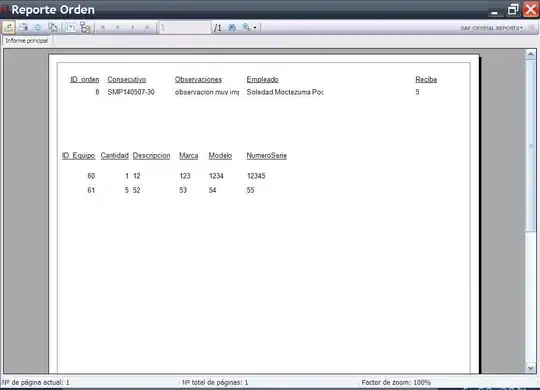Click the current page number status text
Viewport: 540px width, 390px height.
click(x=35, y=382)
